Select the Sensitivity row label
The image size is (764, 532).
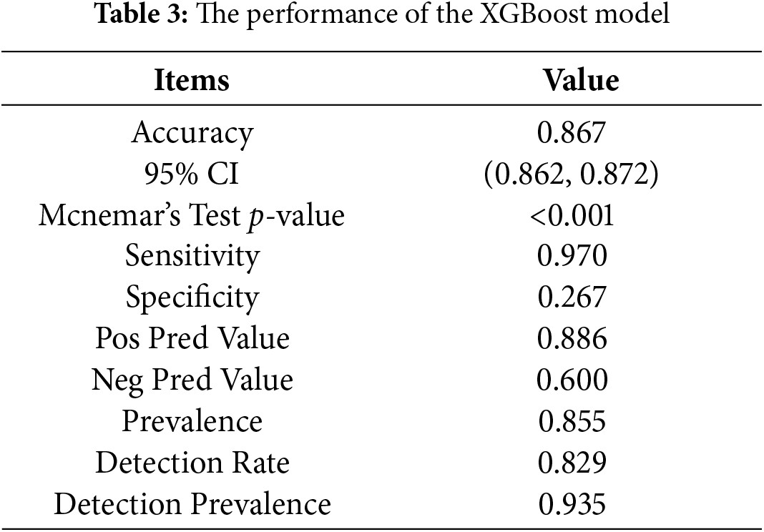[x=192, y=256]
